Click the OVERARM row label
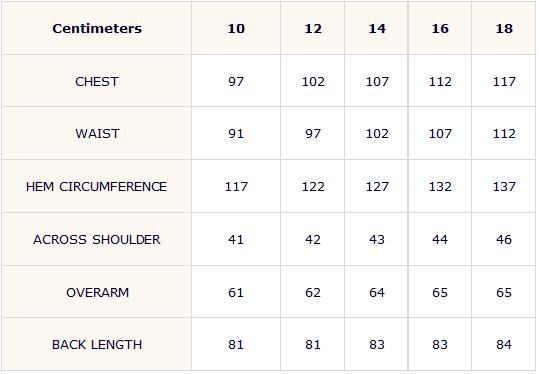This screenshot has width=539, height=374. (x=98, y=293)
